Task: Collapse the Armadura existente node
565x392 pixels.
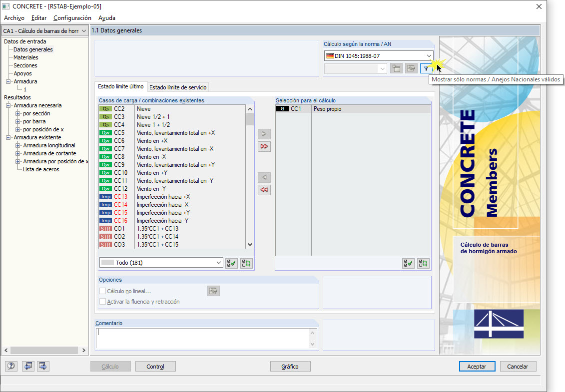Action: [8, 137]
